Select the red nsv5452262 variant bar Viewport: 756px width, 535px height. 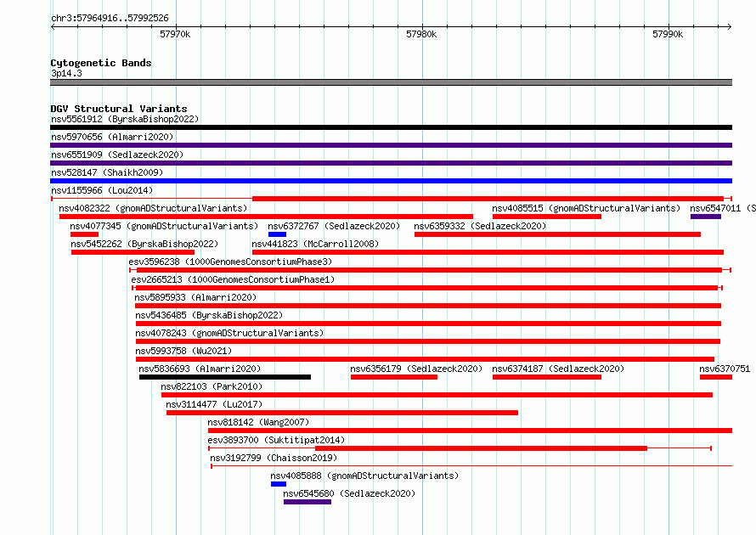pos(133,252)
